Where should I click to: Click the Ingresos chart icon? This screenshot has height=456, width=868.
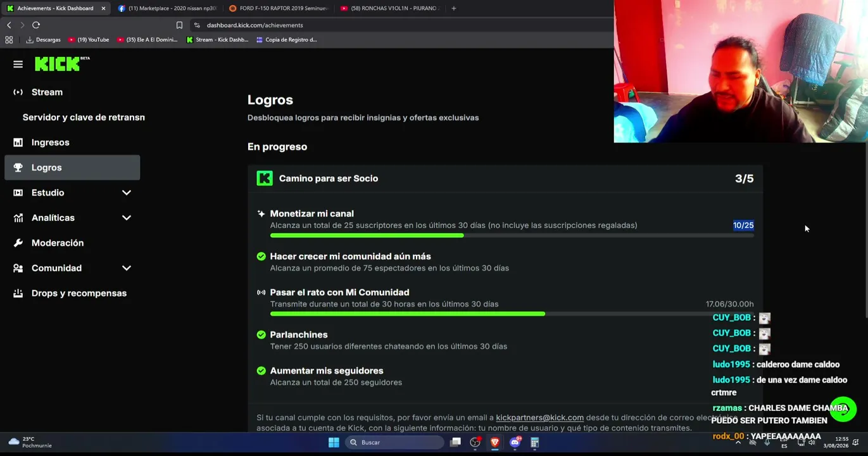[x=18, y=142]
